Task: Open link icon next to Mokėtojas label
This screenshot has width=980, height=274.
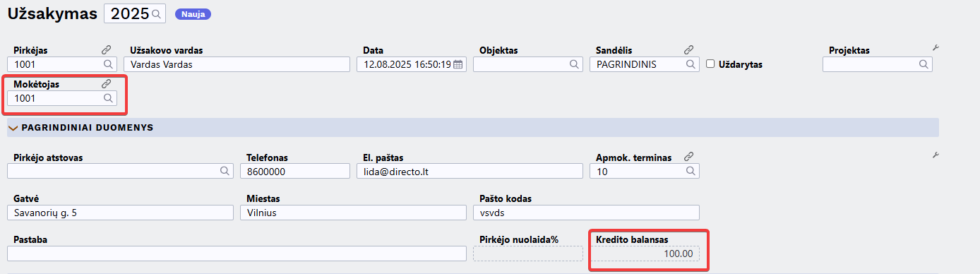Action: (107, 84)
